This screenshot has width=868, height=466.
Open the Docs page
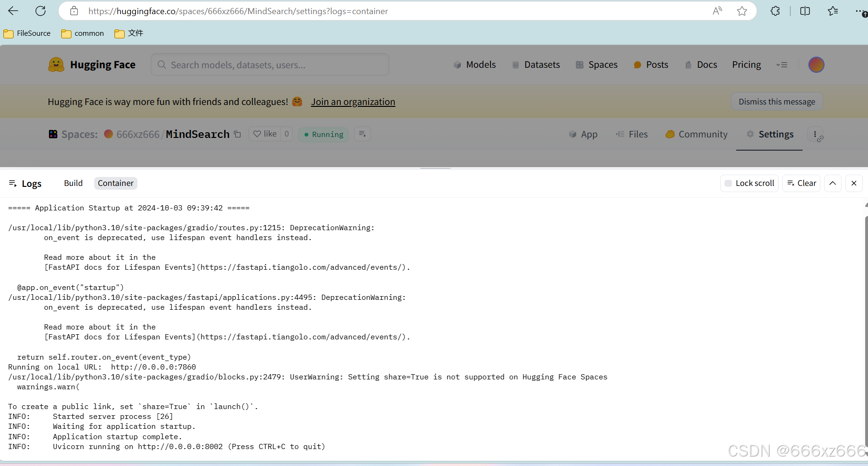click(701, 64)
